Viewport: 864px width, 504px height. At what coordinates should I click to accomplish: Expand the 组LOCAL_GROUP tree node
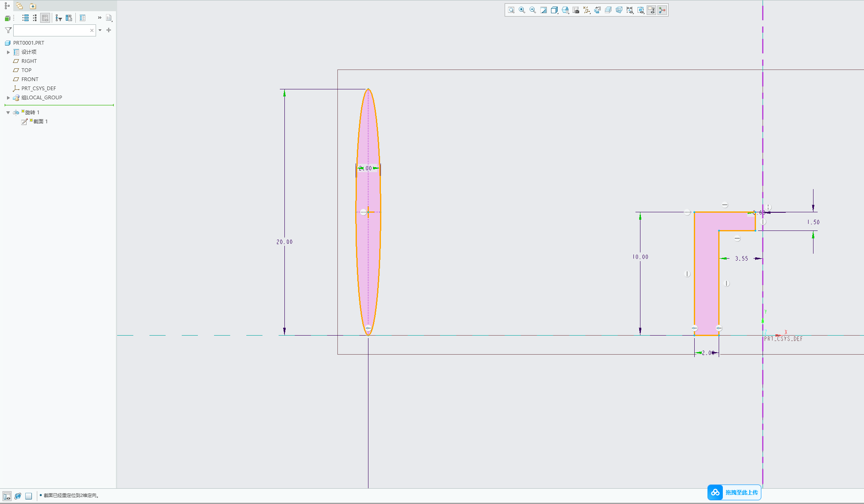tap(8, 98)
